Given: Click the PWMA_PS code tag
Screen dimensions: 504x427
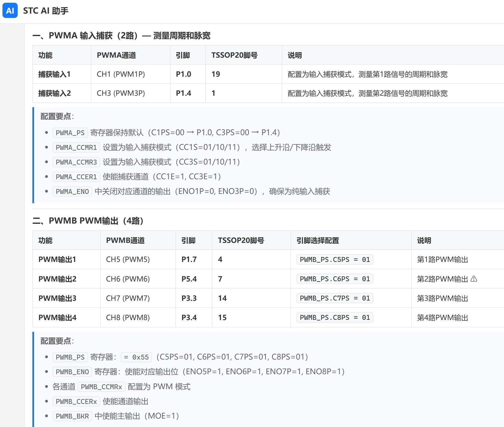Looking at the screenshot, I should point(70,133).
